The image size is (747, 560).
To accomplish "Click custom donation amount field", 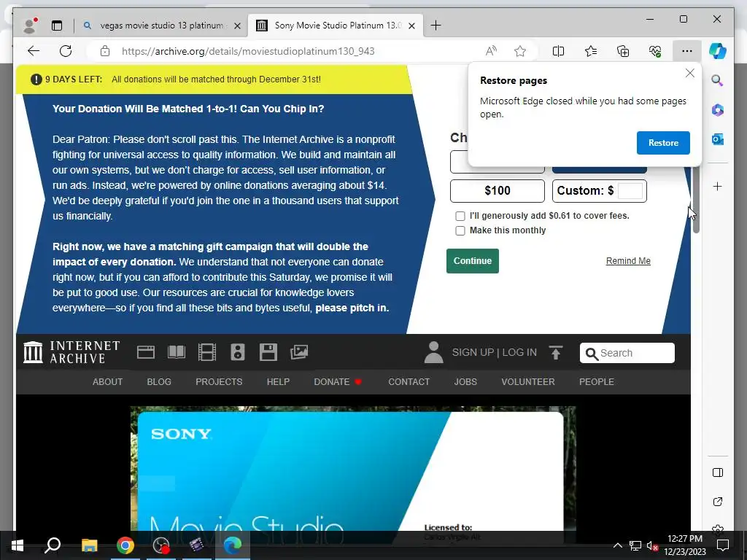I will 630,191.
